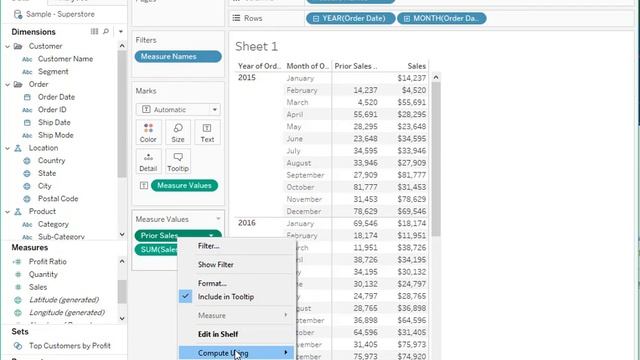The image size is (640, 360).
Task: Select the Ship Mode field
Action: click(56, 135)
